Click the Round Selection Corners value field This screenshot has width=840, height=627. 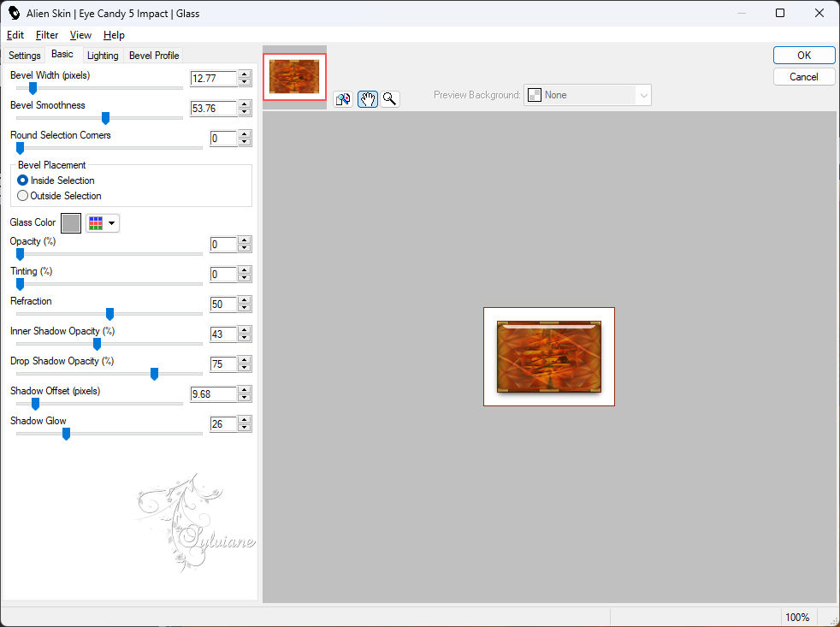click(223, 139)
